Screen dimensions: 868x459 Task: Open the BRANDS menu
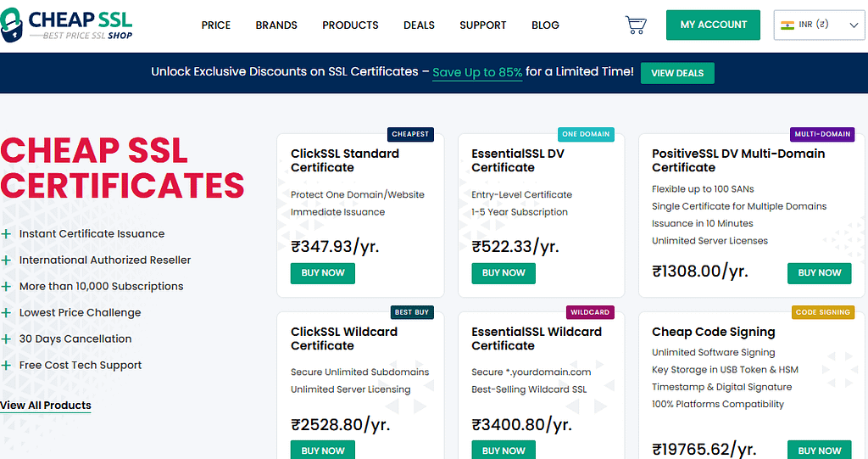point(276,25)
